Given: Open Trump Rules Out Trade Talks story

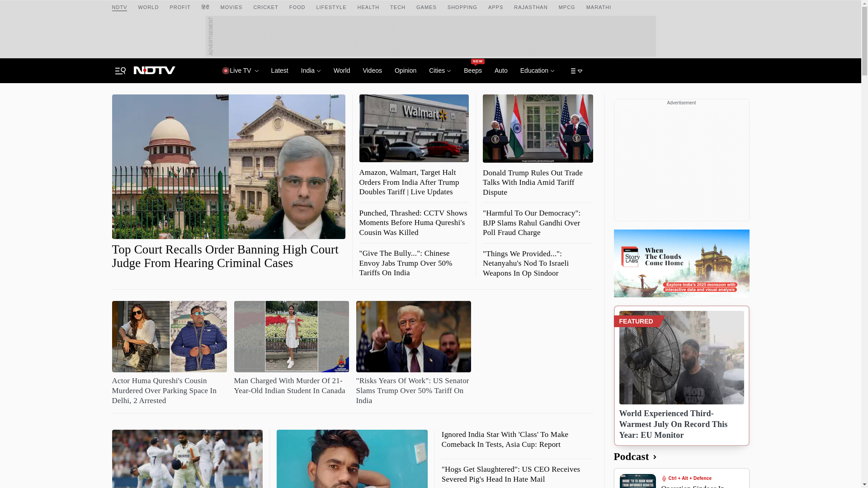Looking at the screenshot, I should [533, 183].
